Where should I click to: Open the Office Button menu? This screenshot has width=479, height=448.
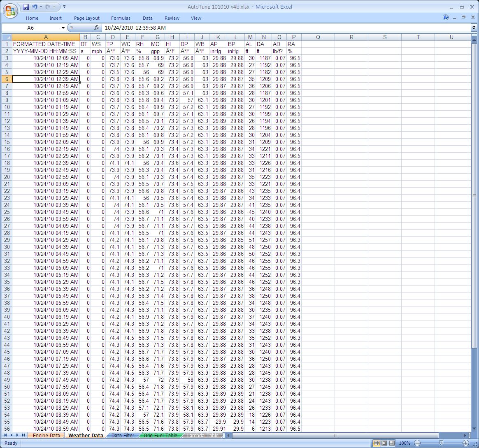point(11,10)
